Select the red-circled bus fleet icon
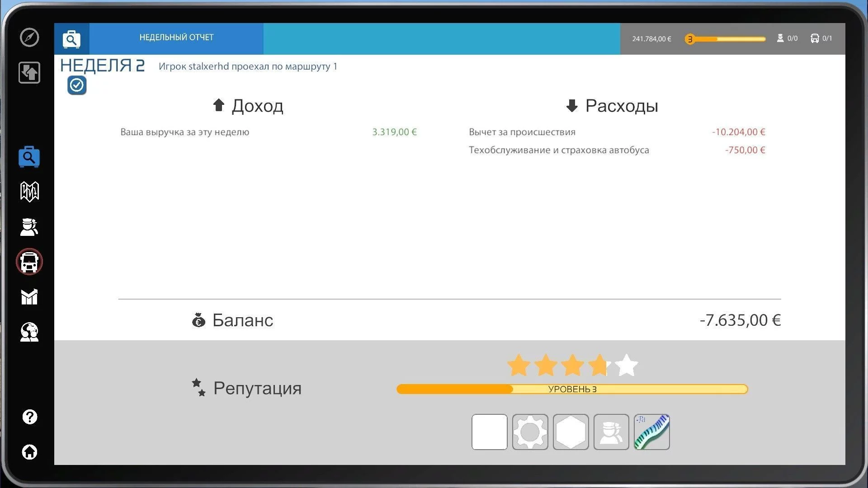The image size is (868, 488). click(29, 262)
